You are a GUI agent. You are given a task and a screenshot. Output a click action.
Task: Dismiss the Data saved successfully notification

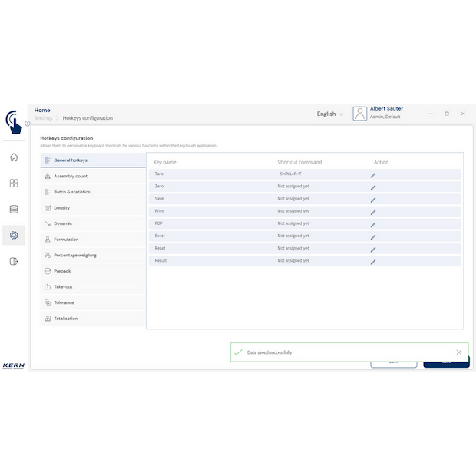pos(458,352)
